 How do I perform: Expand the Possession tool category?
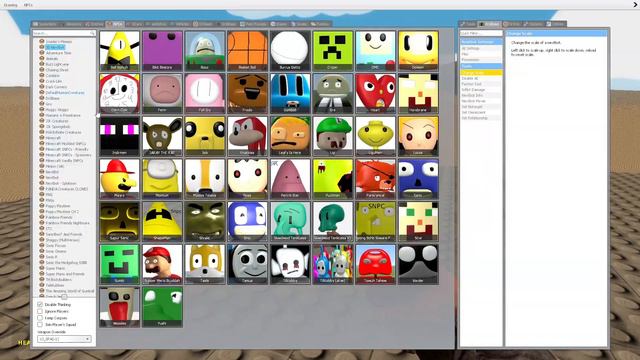pyautogui.click(x=481, y=60)
